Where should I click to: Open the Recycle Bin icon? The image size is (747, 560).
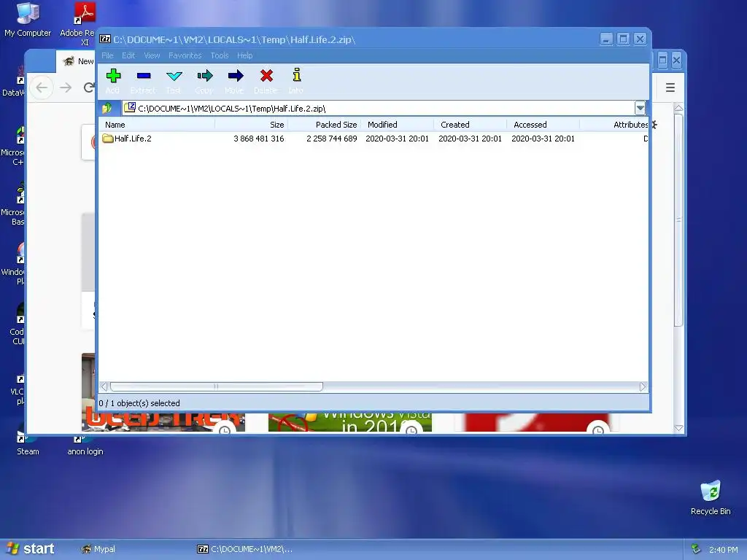pyautogui.click(x=711, y=497)
